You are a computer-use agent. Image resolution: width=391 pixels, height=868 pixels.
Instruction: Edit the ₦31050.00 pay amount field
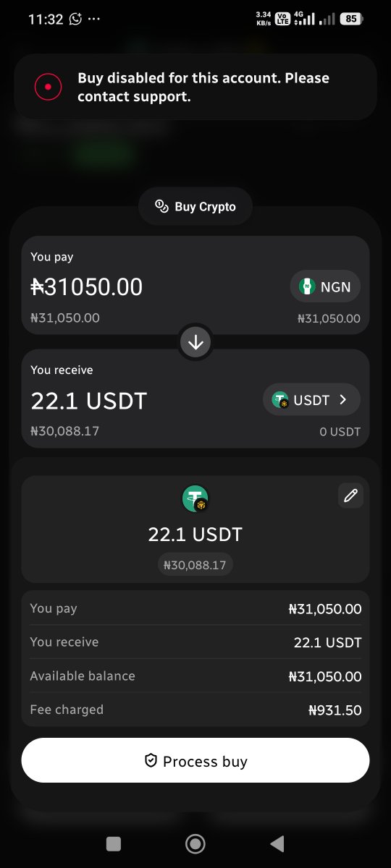click(x=87, y=287)
